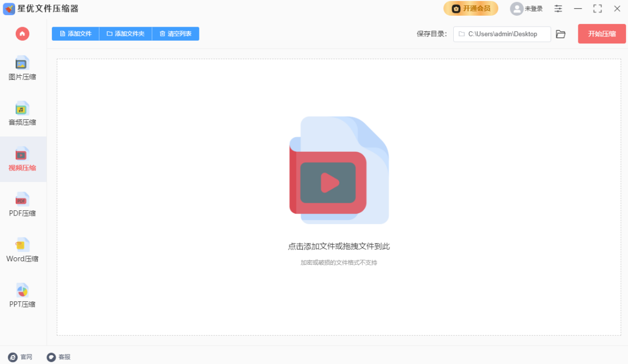Open the 音频压缩 audio compression panel
The width and height of the screenshot is (628, 364).
coord(22,114)
